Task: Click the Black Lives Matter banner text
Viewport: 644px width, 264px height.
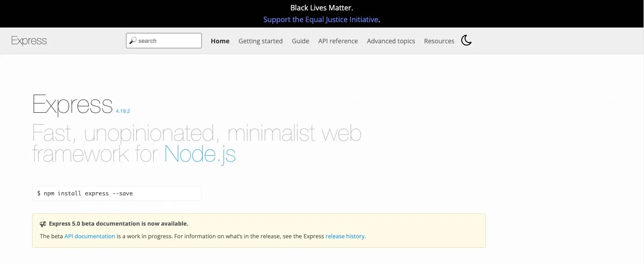Action: (x=322, y=8)
